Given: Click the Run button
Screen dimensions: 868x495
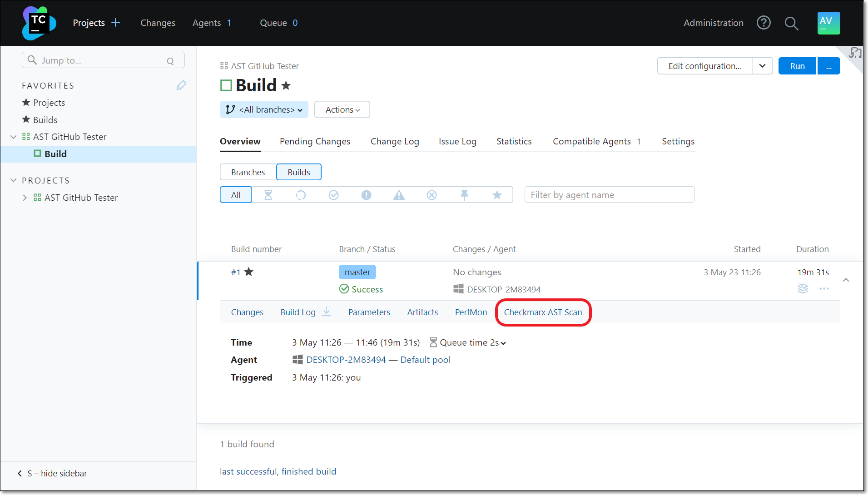Looking at the screenshot, I should click(797, 66).
